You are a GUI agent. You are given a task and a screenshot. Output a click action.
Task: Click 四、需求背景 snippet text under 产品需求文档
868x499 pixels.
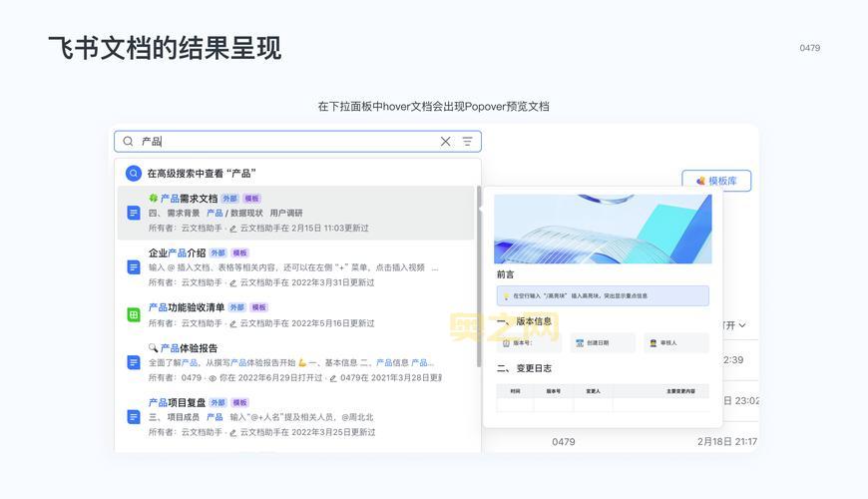(175, 213)
